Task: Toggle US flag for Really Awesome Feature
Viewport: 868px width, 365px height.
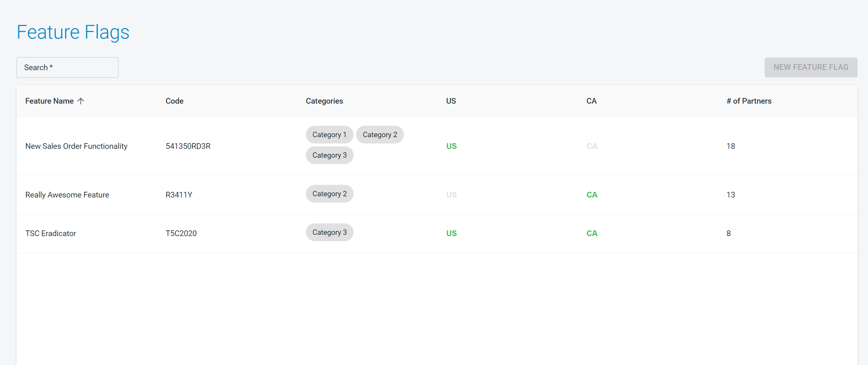Action: click(x=451, y=195)
